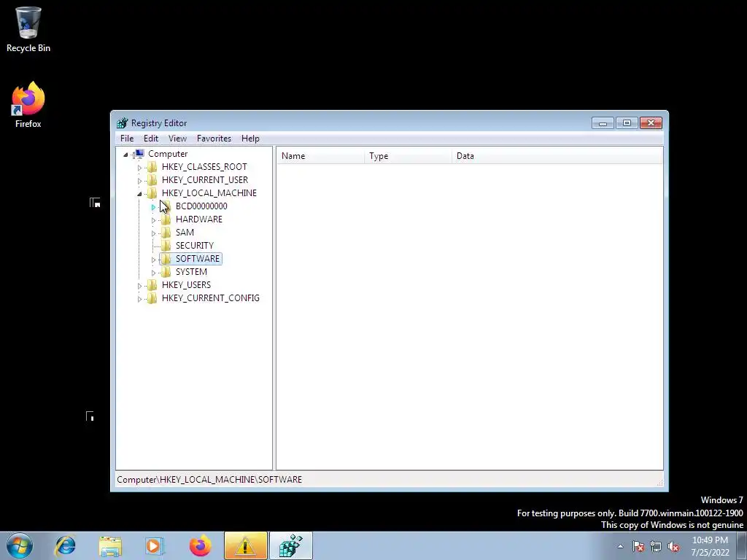Expand HKEY_CURRENT_CONFIG with its arrow
Viewport: 747px width, 560px height.
click(139, 299)
